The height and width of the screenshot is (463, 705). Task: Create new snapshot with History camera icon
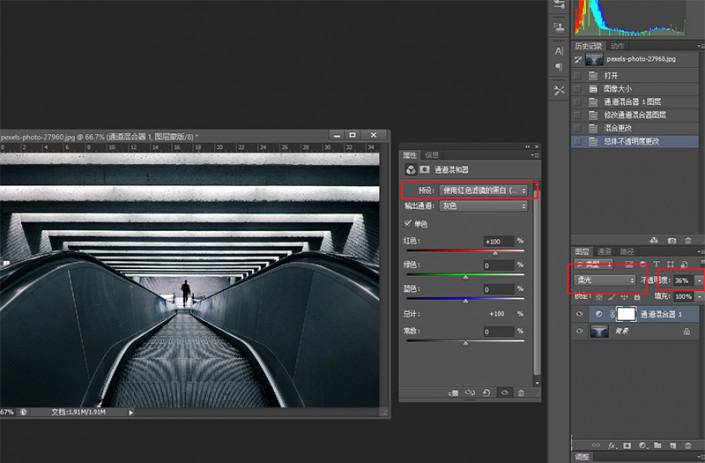click(x=672, y=241)
